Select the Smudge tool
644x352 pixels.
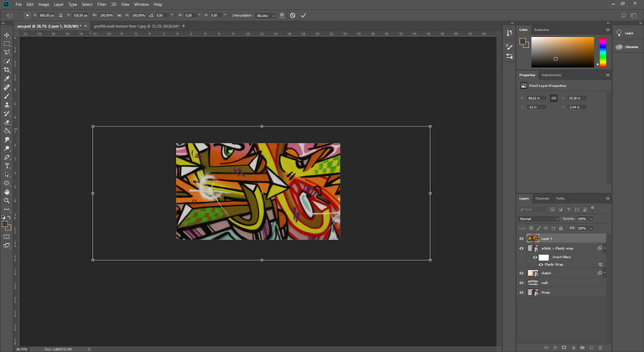pyautogui.click(x=7, y=140)
